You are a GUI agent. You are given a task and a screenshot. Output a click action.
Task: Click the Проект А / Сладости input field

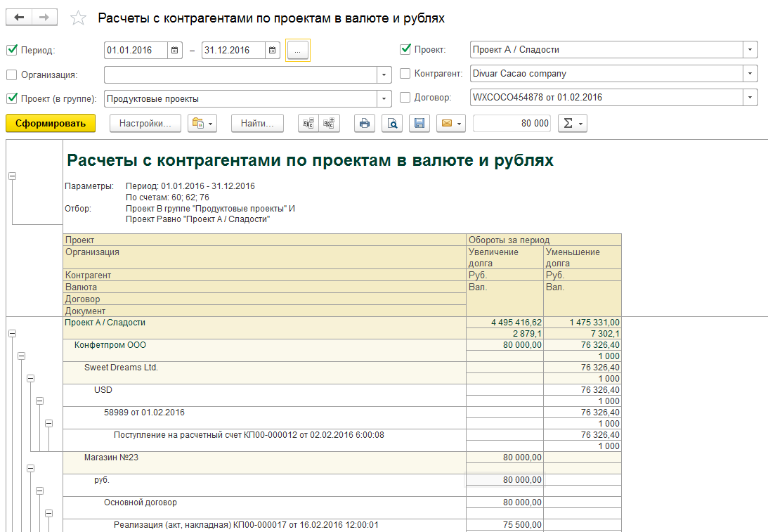[606, 49]
